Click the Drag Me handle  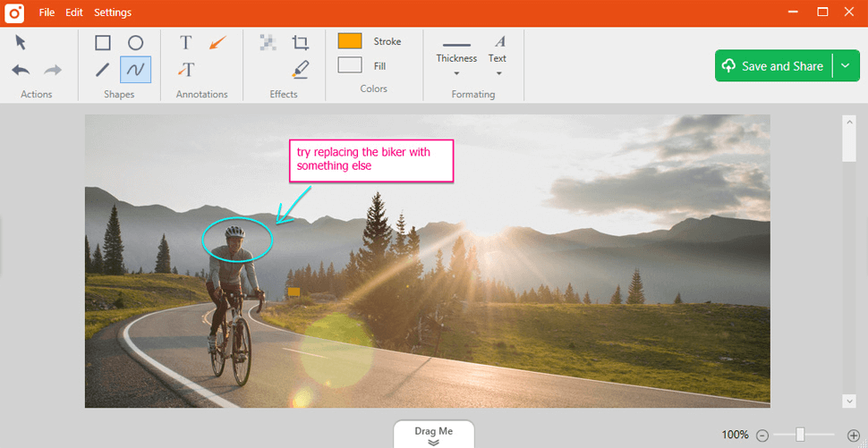click(x=433, y=435)
